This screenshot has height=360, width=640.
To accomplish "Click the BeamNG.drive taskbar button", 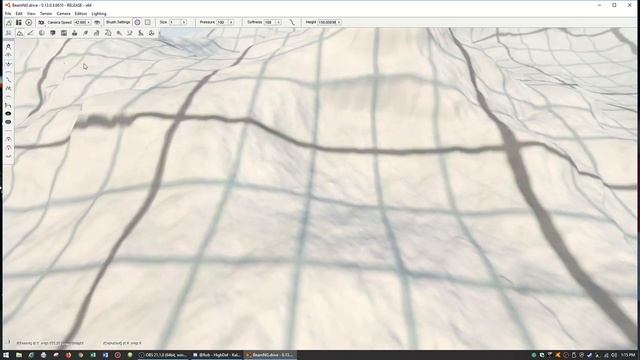I will click(270, 355).
